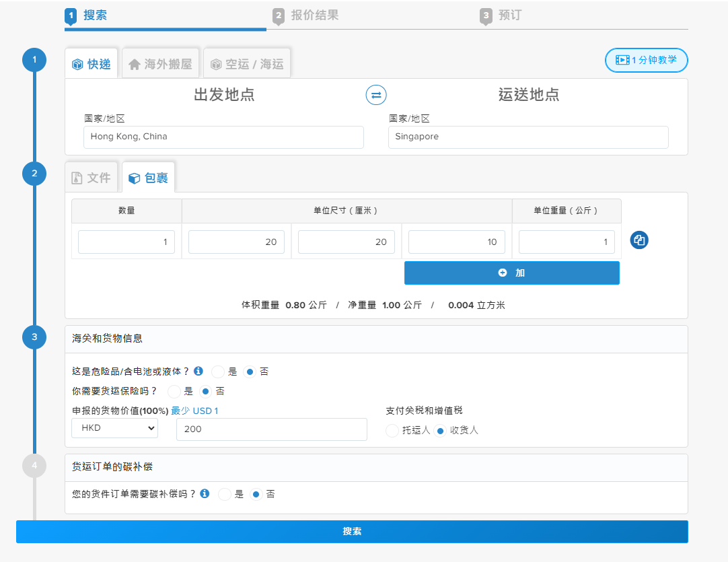Viewport: 728px width, 562px height.
Task: Click the 净重量 1.00 公斤 text
Action: [x=385, y=305]
